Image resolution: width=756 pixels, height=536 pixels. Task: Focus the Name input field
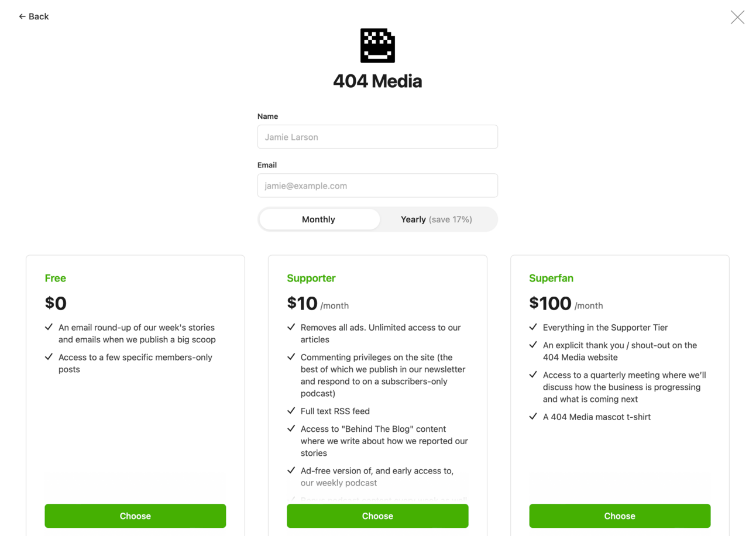click(x=377, y=137)
